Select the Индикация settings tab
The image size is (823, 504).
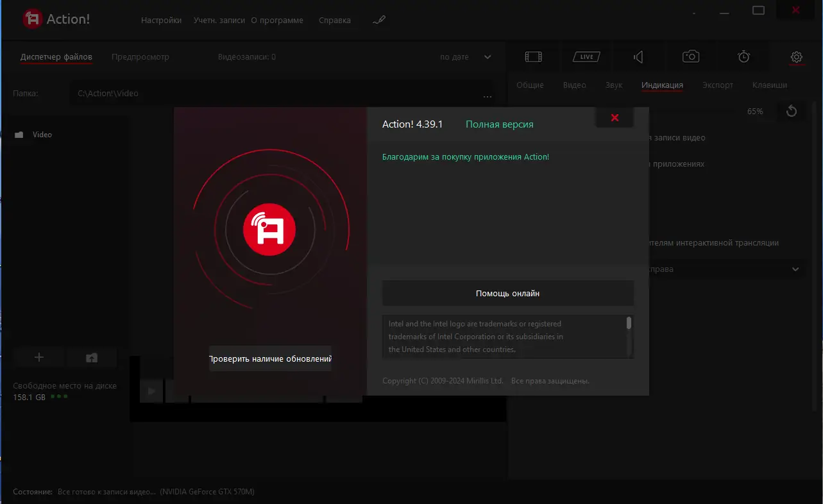coord(662,85)
